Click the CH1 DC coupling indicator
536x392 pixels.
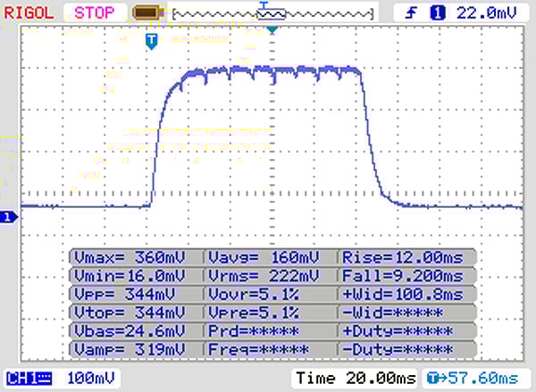coord(29,379)
